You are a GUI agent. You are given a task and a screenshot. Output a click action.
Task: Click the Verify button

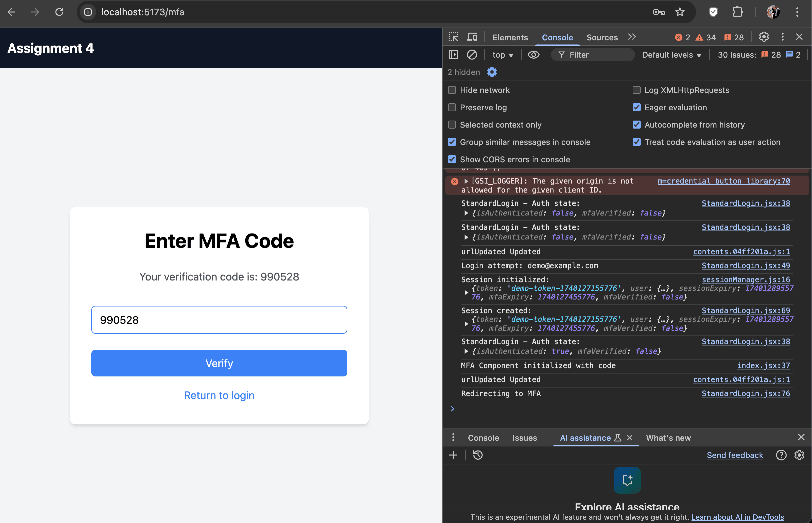coord(219,363)
